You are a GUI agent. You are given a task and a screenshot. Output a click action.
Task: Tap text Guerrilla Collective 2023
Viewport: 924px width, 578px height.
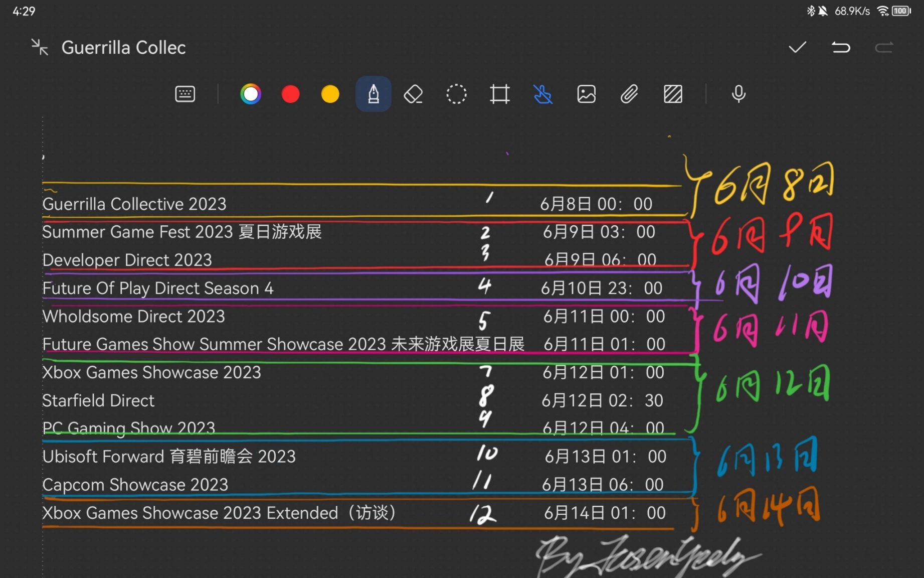pyautogui.click(x=134, y=204)
